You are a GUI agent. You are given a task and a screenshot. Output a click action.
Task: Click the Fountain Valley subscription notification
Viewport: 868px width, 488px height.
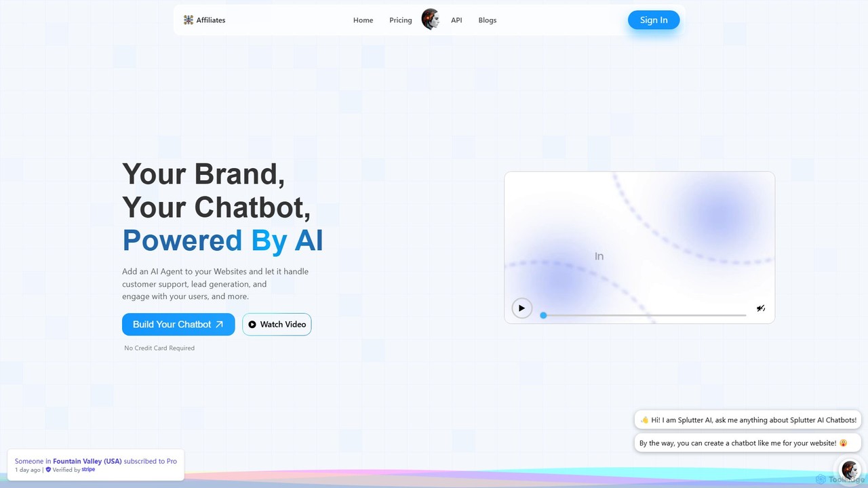(x=96, y=465)
